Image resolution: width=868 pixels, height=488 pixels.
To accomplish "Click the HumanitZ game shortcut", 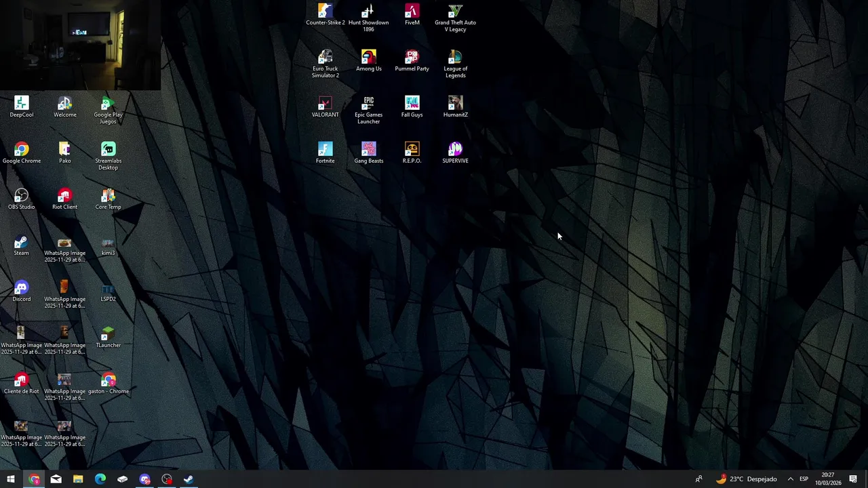I will [x=455, y=106].
